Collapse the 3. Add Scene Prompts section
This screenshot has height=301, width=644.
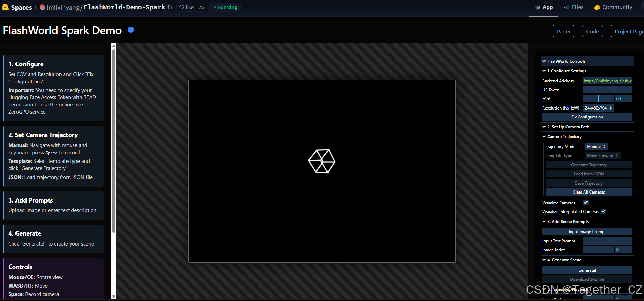coord(587,221)
